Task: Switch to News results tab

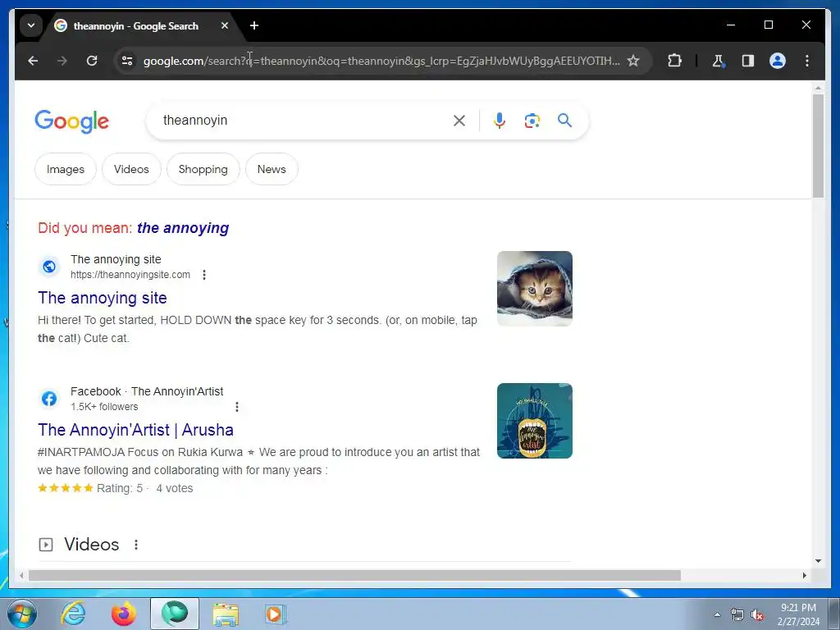Action: [x=272, y=169]
